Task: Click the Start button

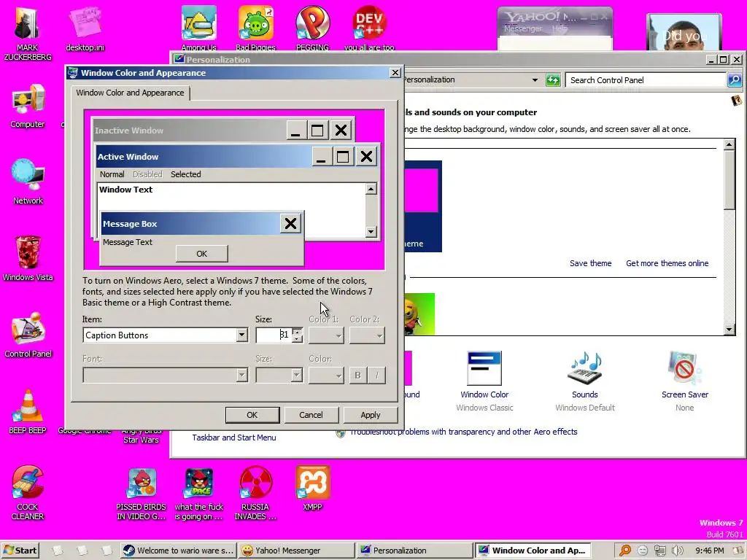Action: 20,551
